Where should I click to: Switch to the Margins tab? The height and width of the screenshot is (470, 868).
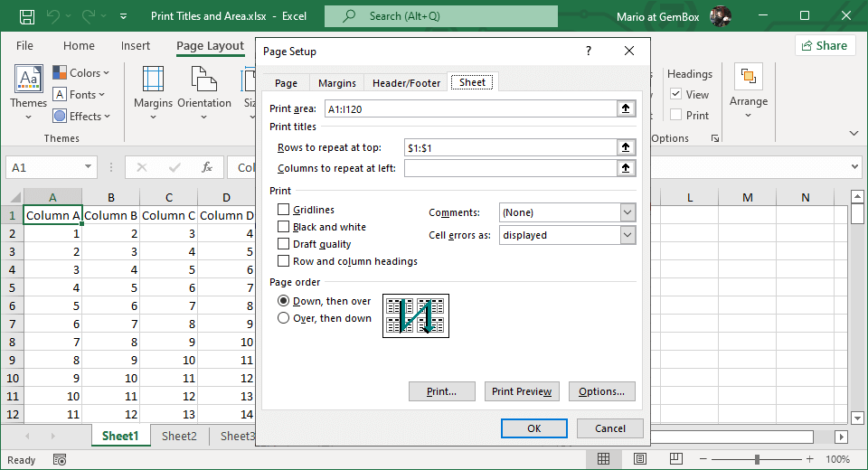coord(337,83)
